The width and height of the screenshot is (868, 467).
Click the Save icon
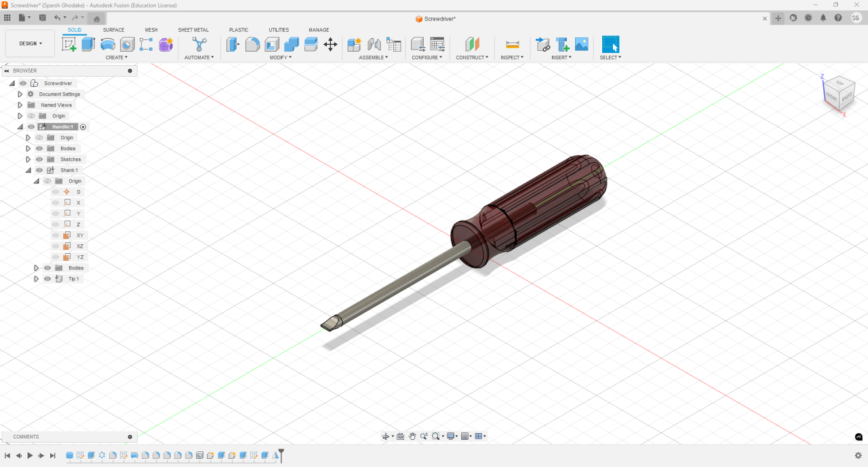(43, 18)
